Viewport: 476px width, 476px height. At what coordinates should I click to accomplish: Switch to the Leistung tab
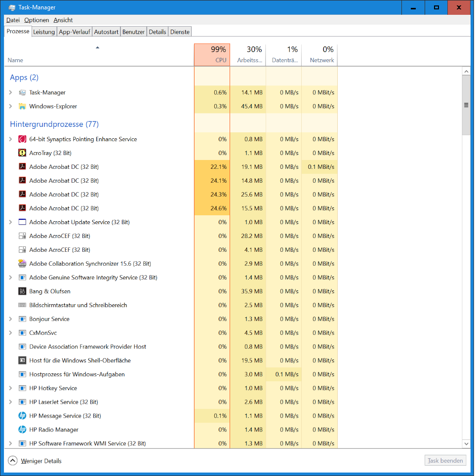[x=44, y=32]
